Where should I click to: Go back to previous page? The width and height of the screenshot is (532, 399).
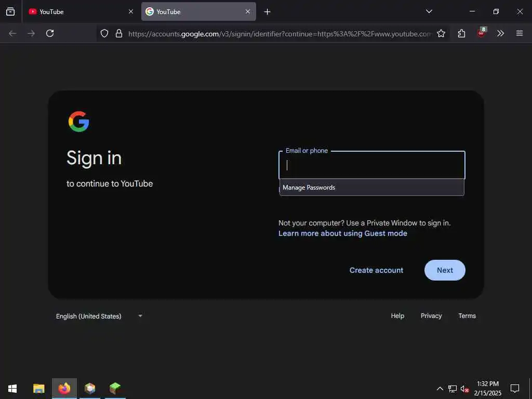(12, 33)
